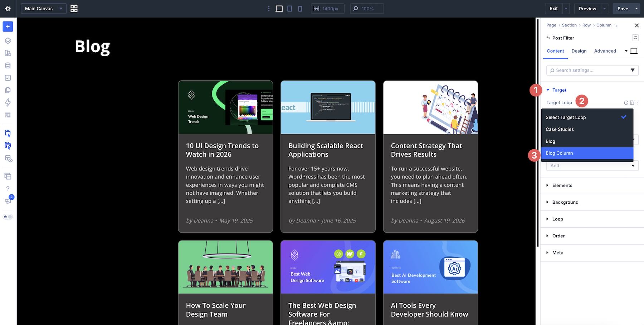
Task: Switch to desktop view
Action: click(279, 9)
